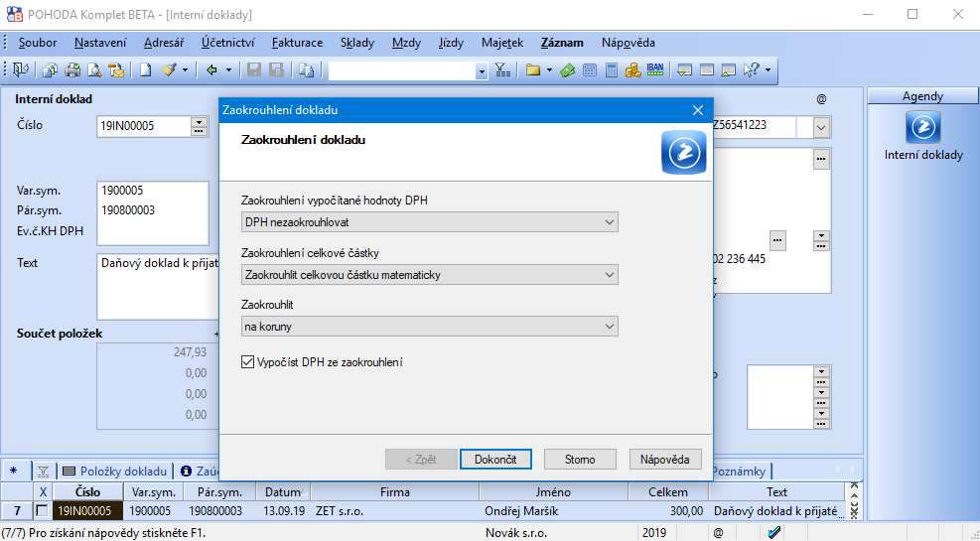The image size is (980, 541).
Task: Sort by Datum column header
Action: tap(284, 492)
